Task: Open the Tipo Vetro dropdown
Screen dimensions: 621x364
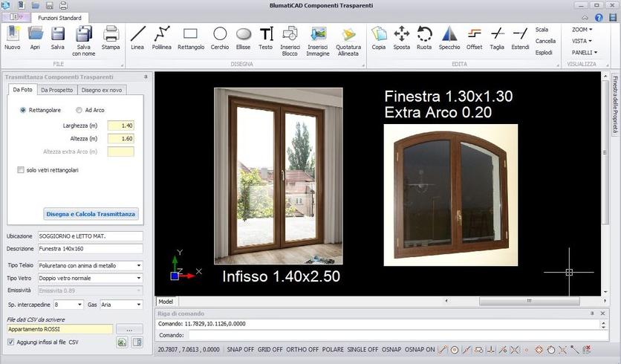Action: coord(139,278)
